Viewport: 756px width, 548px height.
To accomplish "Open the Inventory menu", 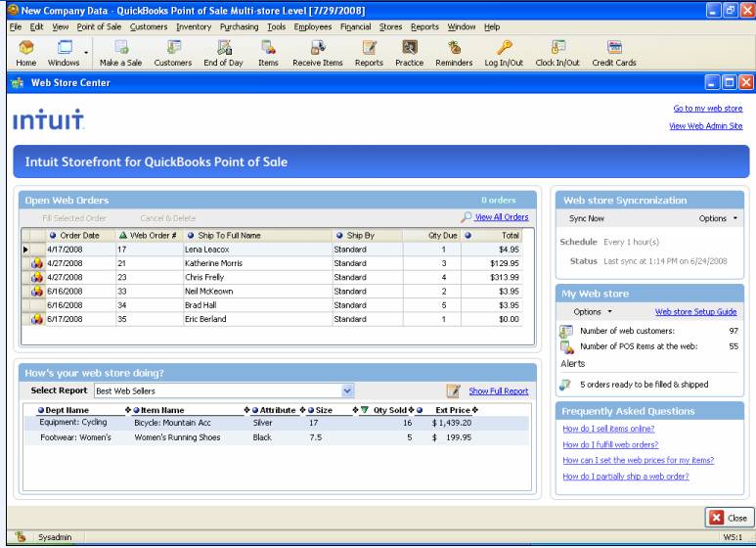I will pyautogui.click(x=194, y=27).
